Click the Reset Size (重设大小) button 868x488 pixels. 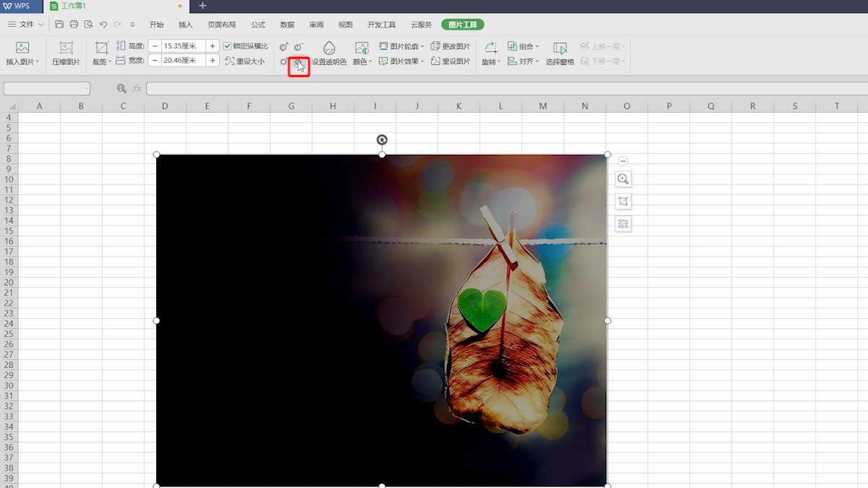pos(246,61)
